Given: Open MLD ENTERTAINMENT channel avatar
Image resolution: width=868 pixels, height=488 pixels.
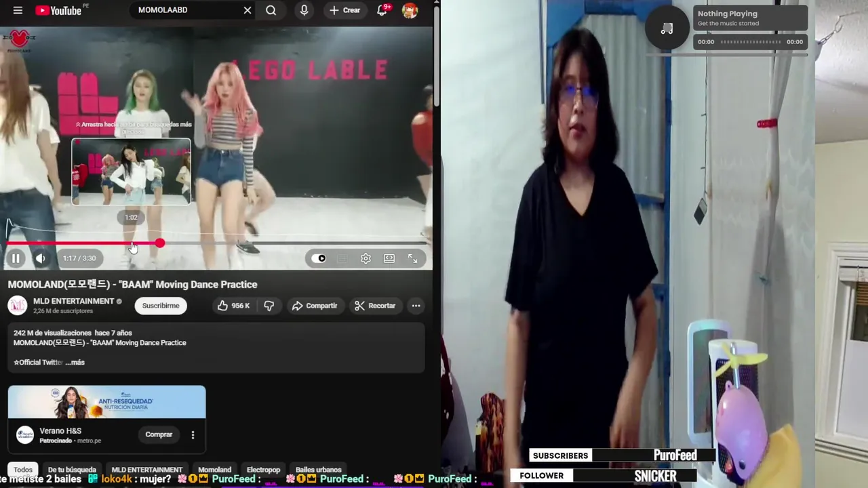Looking at the screenshot, I should pyautogui.click(x=18, y=306).
